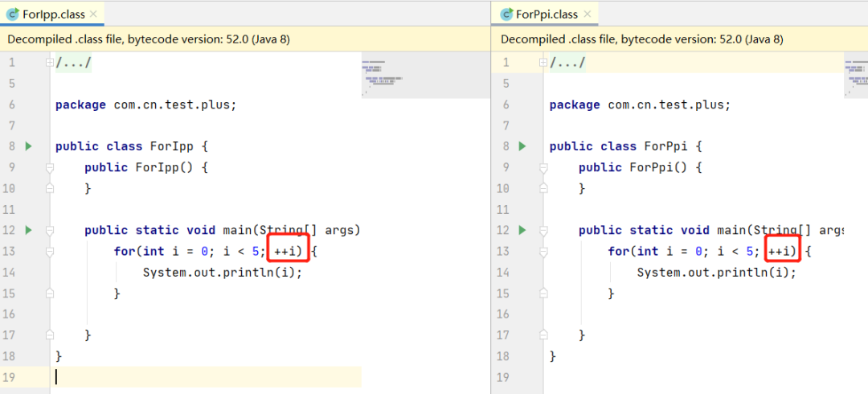Run main method in ForIpp from line 12 arrow
The image size is (868, 394).
[x=29, y=230]
